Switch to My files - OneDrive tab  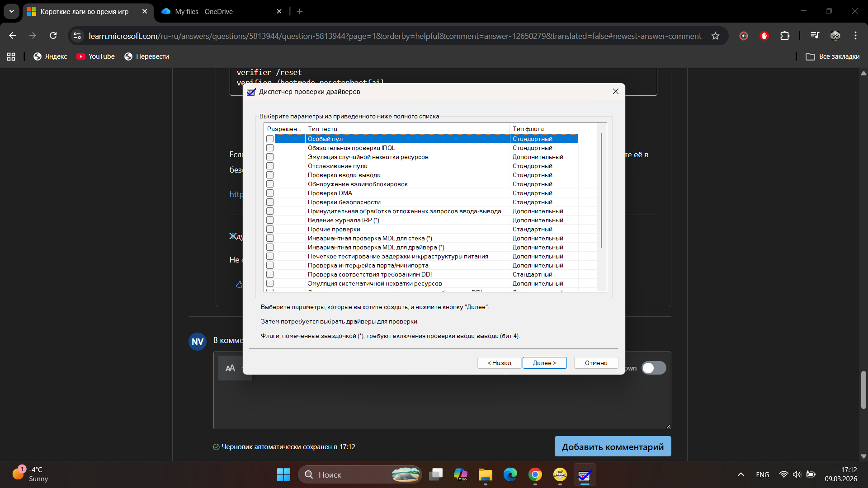[222, 11]
